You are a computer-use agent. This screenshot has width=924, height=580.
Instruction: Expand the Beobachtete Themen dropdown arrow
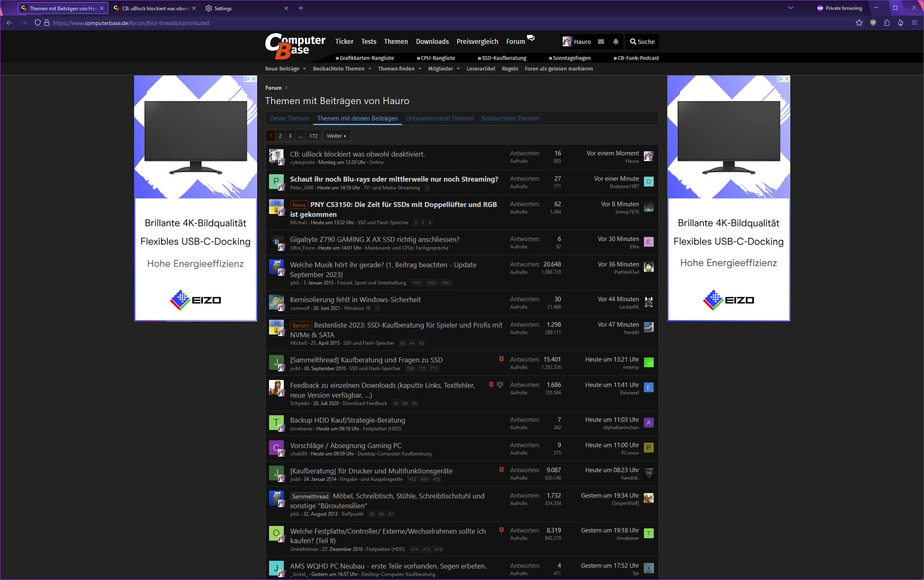point(370,69)
